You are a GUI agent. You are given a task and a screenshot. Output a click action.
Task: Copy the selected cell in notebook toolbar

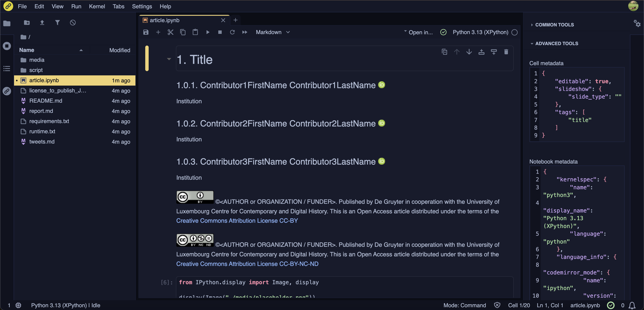click(183, 32)
